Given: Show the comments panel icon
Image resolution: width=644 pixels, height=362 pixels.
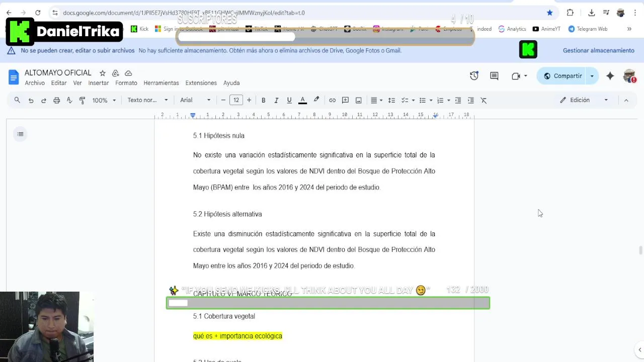Looking at the screenshot, I should pyautogui.click(x=494, y=76).
